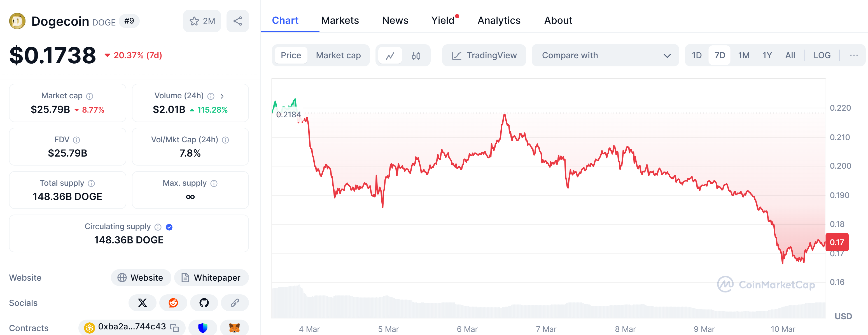The image size is (868, 335).
Task: Click the TradingView button
Action: [484, 56]
